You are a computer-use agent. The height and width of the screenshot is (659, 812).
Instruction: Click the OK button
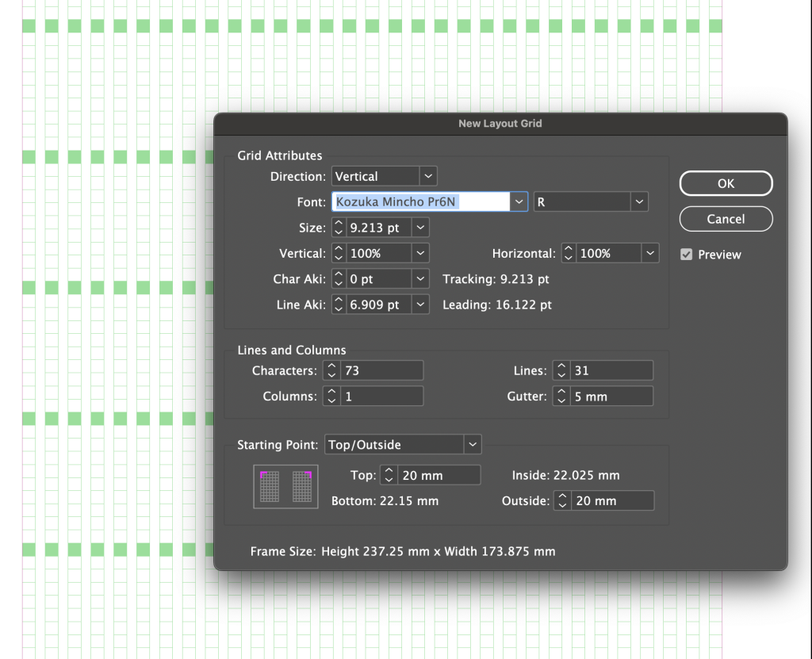pyautogui.click(x=726, y=183)
